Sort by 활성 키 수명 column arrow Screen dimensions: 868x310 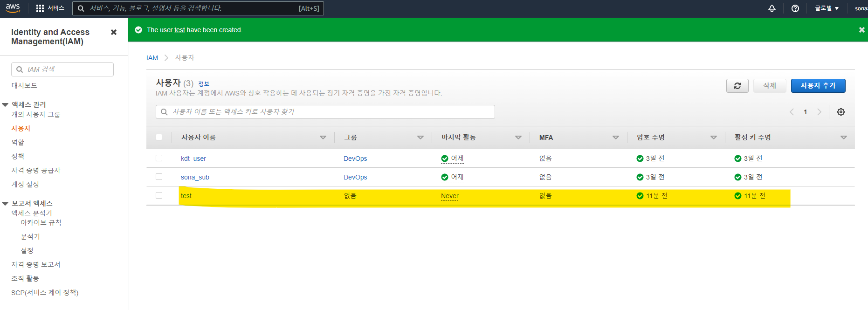(x=844, y=138)
